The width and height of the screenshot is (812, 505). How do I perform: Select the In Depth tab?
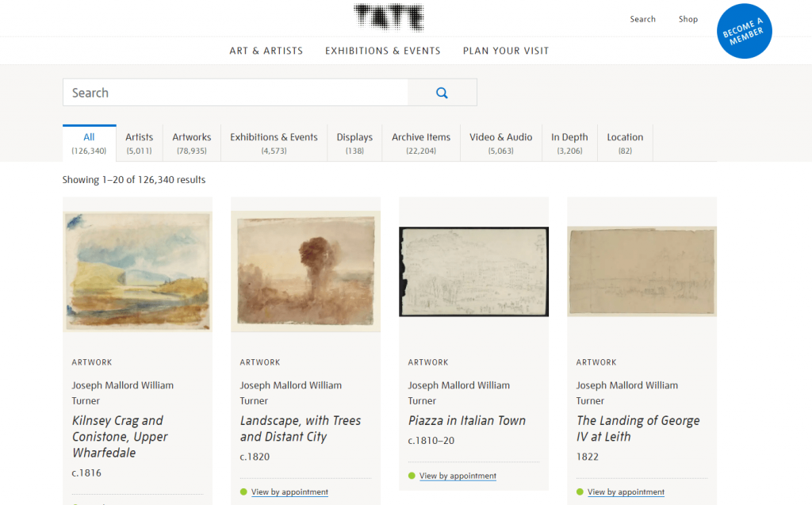(569, 143)
